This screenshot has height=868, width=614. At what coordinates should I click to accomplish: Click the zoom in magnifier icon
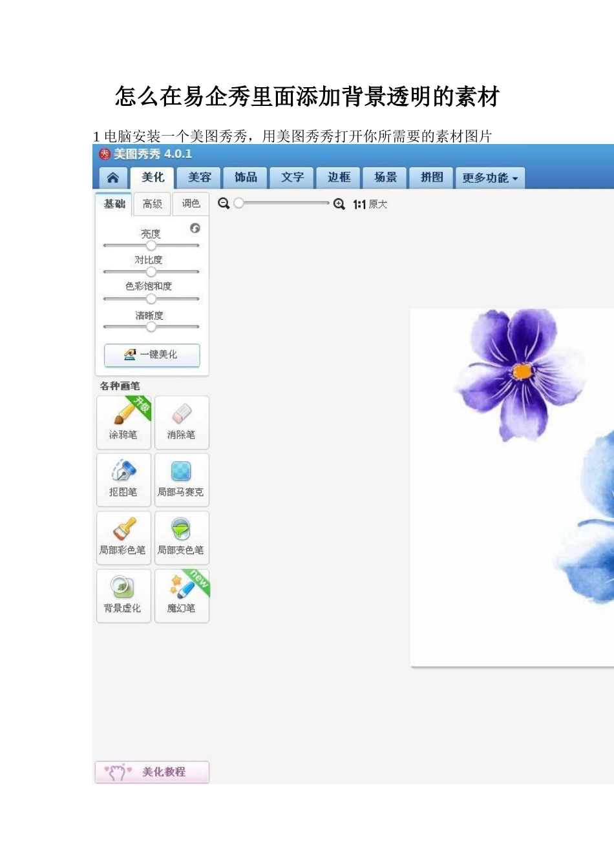tap(339, 204)
